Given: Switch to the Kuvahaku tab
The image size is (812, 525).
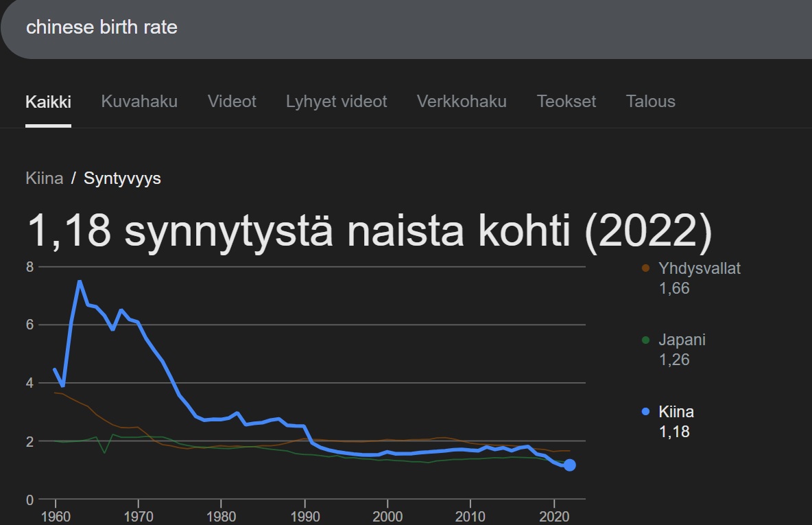Looking at the screenshot, I should [x=139, y=102].
